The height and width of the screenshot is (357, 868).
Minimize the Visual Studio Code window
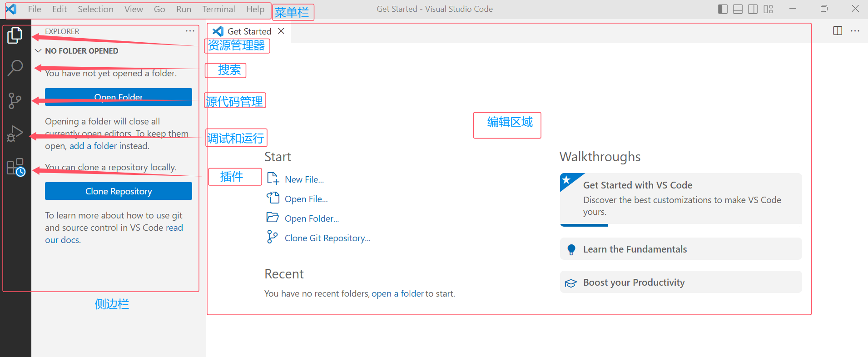(x=793, y=9)
